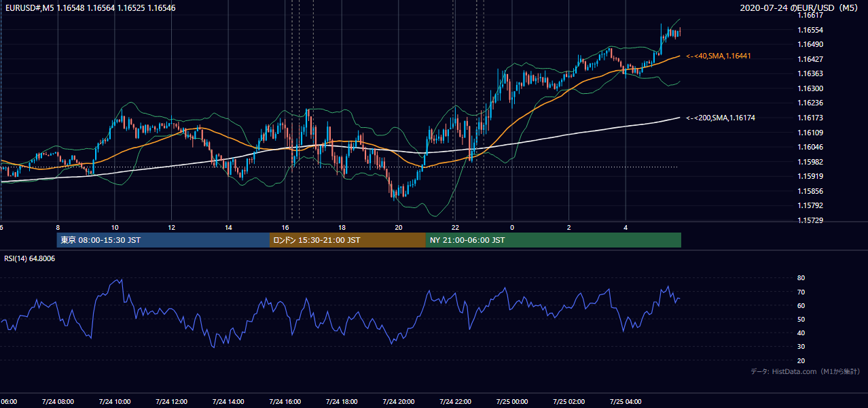Image resolution: width=868 pixels, height=408 pixels.
Task: Click the RSI 30 level label
Action: [x=801, y=347]
